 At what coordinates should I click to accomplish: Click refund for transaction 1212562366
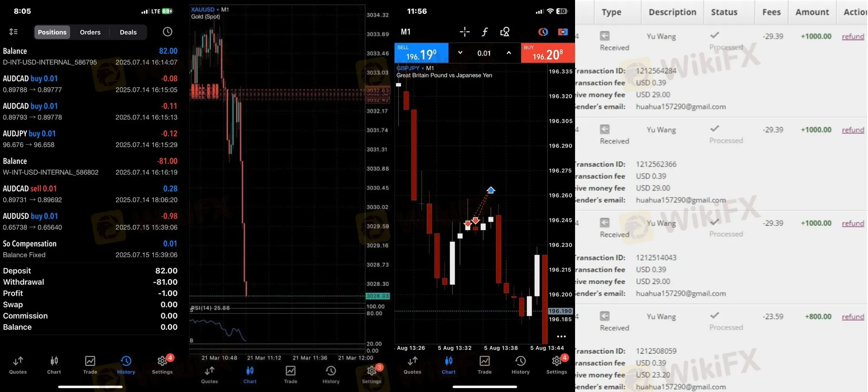(853, 130)
